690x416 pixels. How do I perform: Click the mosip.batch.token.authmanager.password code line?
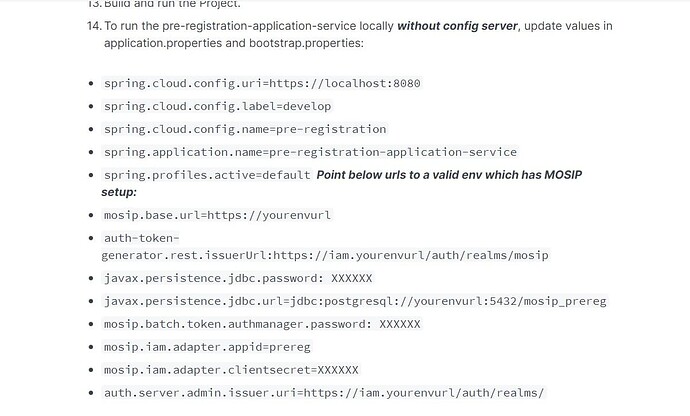pos(261,324)
